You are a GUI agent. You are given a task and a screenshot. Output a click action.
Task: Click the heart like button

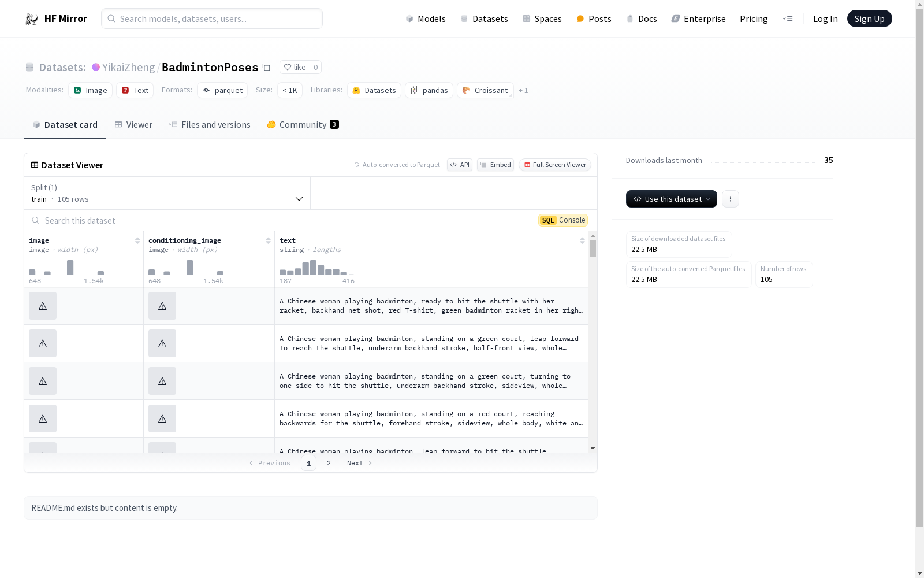coord(295,67)
